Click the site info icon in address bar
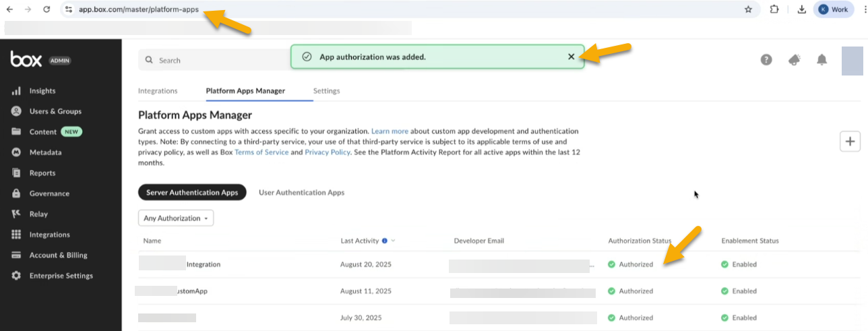Viewport: 868px width, 331px height. pyautogui.click(x=69, y=9)
